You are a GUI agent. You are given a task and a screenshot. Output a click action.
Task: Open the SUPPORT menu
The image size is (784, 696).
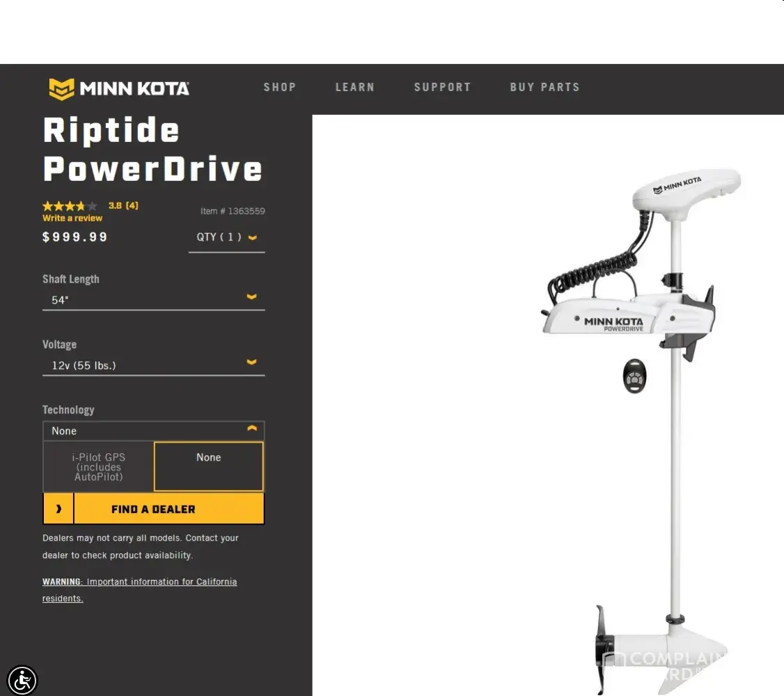pos(443,87)
